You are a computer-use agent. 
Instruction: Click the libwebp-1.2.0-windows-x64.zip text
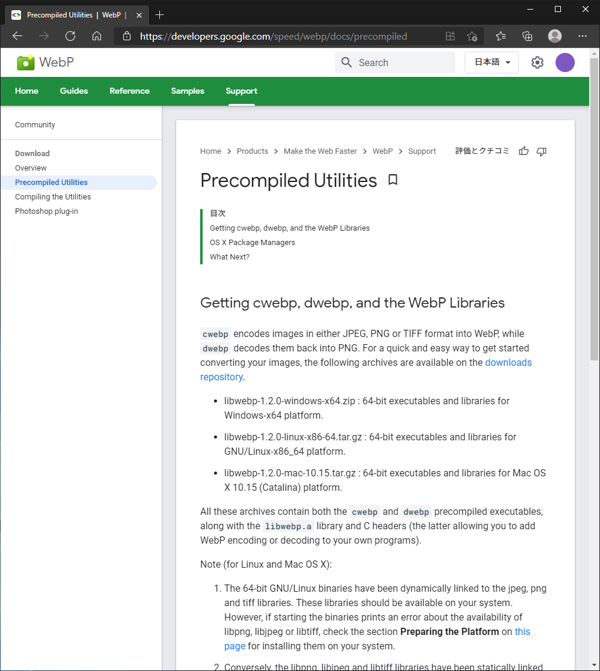coord(290,401)
